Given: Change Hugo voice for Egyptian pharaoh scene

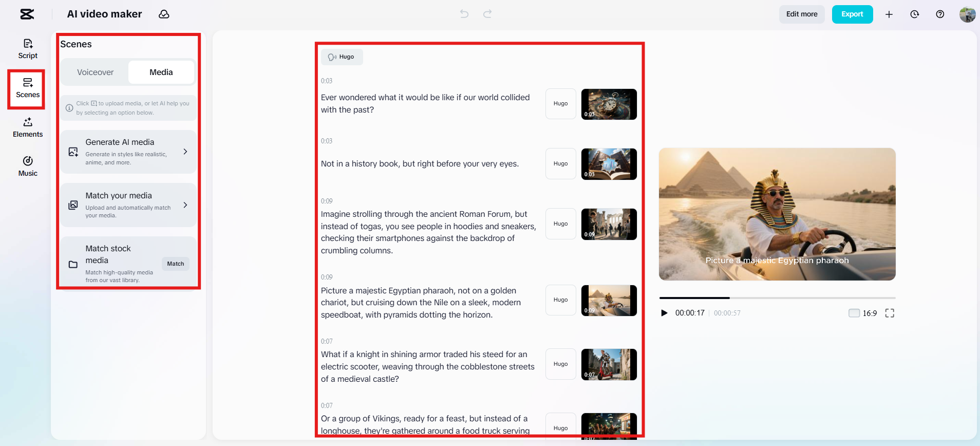Looking at the screenshot, I should click(x=561, y=300).
